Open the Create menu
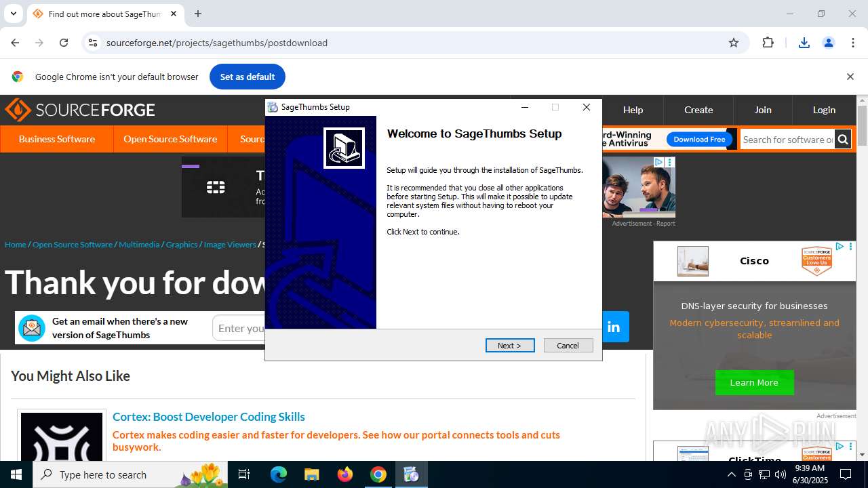 click(698, 110)
